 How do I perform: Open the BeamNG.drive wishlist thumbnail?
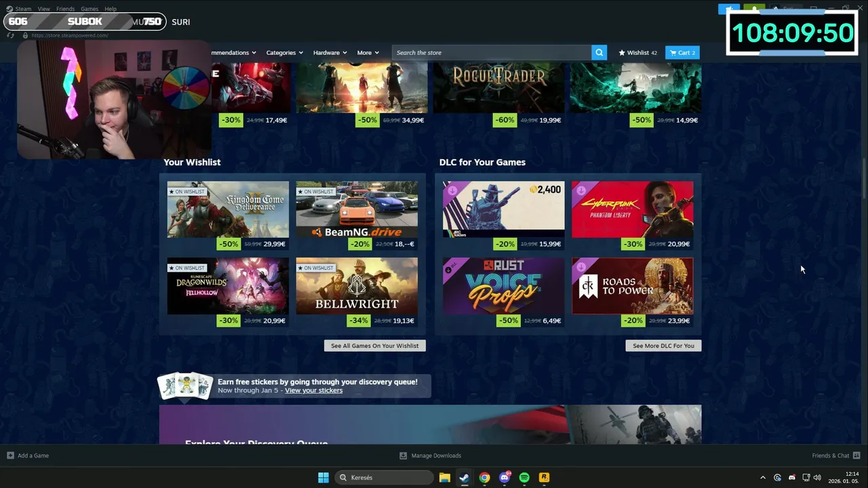[357, 209]
